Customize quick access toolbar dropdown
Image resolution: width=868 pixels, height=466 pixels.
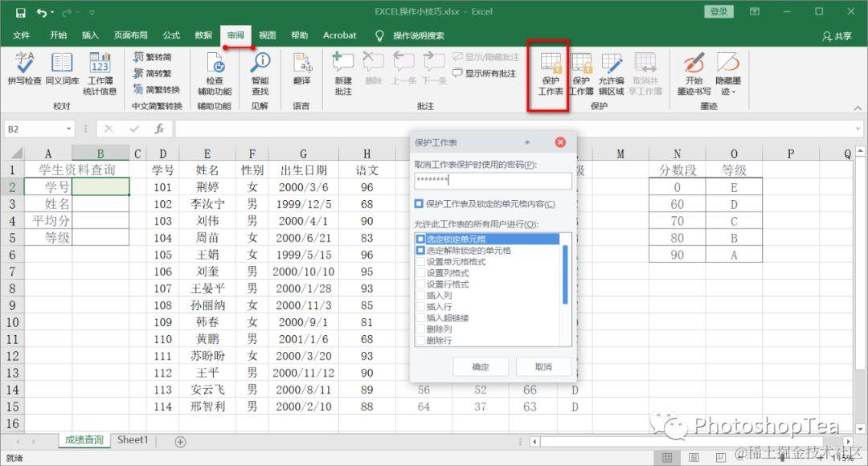coord(92,12)
